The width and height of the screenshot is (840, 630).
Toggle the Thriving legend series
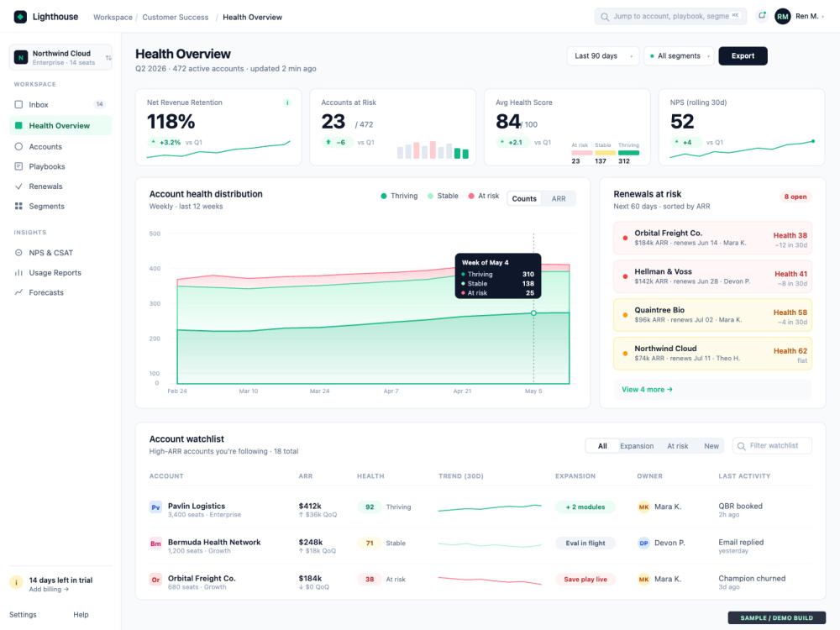(398, 196)
